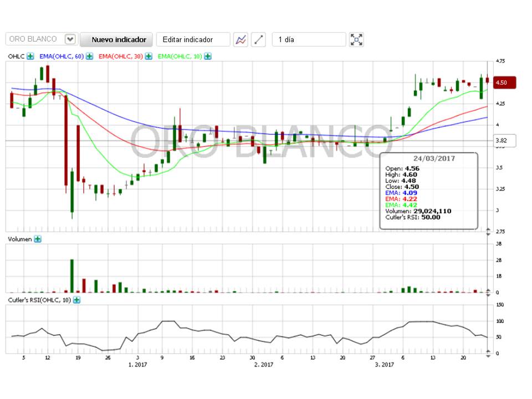
Task: Click the Nuevo indicador button
Action: pos(116,40)
